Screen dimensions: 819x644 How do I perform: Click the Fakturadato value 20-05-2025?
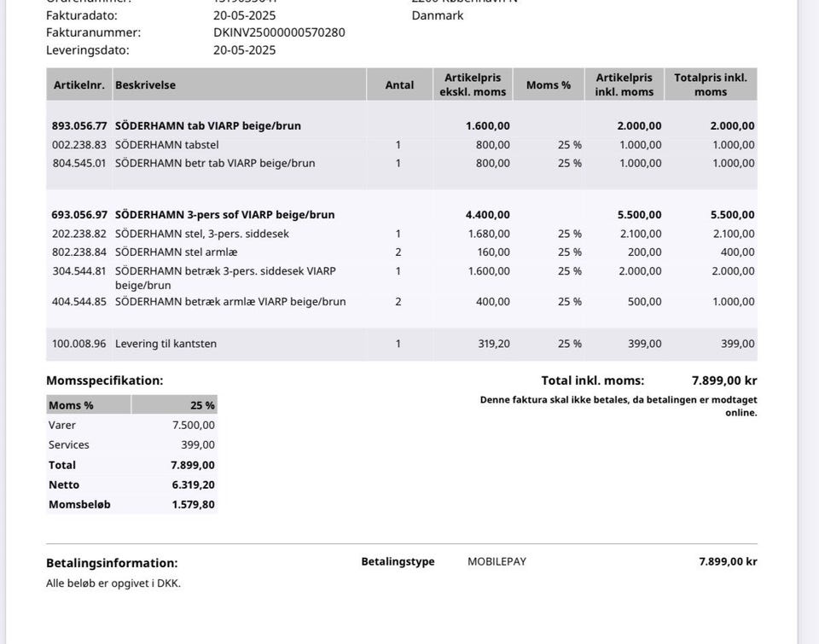click(x=245, y=15)
